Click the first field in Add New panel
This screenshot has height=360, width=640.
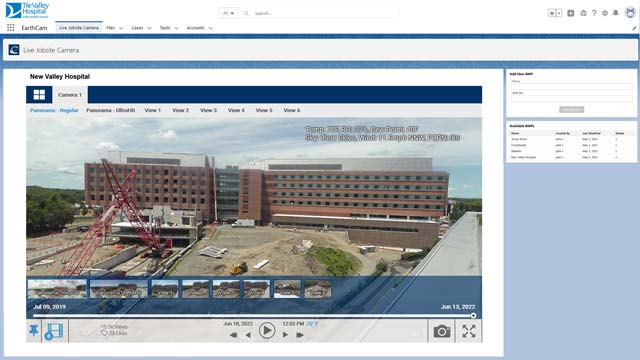tap(571, 87)
